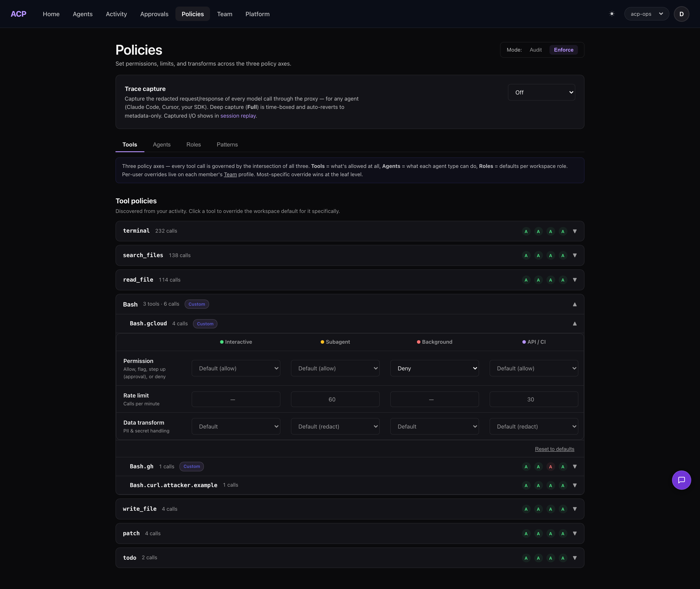Collapse the Bash group arrow

(x=575, y=304)
